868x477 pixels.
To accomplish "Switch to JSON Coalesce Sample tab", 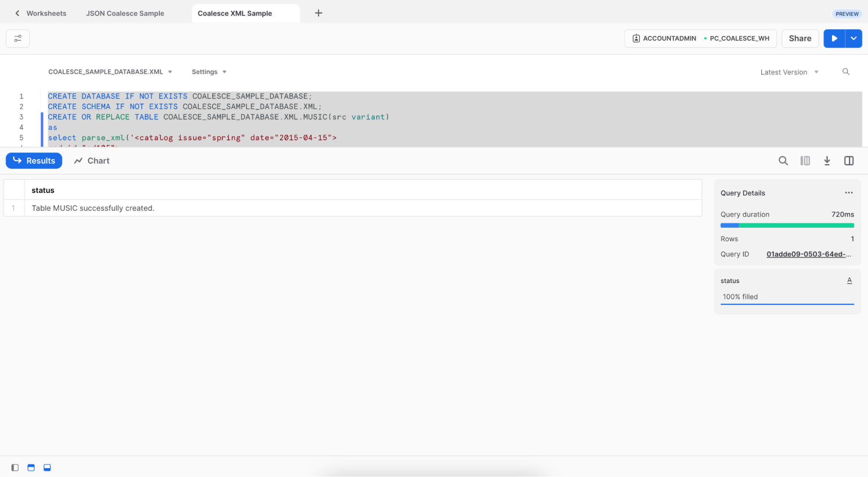I will (x=125, y=13).
